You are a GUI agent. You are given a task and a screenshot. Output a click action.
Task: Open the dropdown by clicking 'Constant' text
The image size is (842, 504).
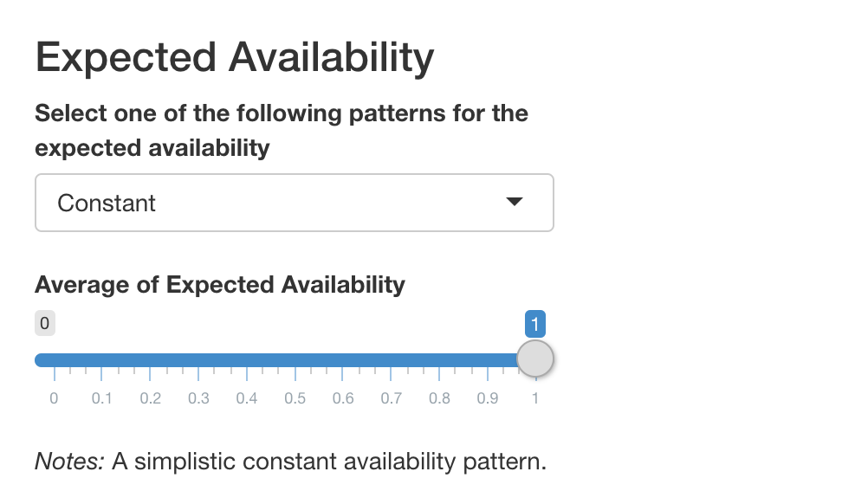[x=107, y=204]
